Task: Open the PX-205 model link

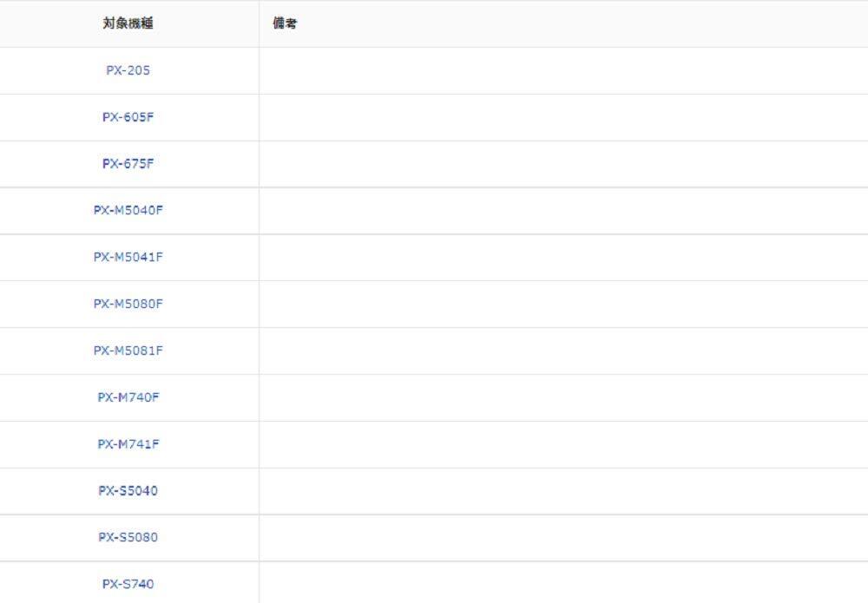Action: click(128, 70)
